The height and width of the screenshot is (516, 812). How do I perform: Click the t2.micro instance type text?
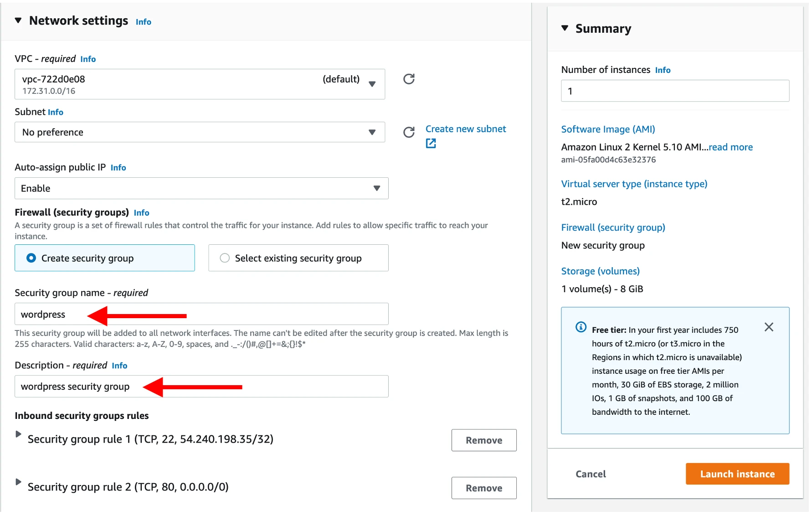click(x=579, y=202)
